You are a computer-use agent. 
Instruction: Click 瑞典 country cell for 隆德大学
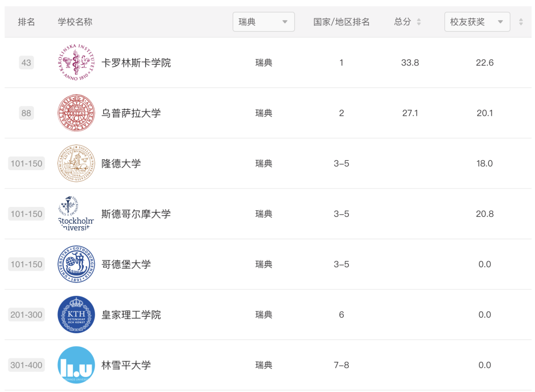point(264,164)
